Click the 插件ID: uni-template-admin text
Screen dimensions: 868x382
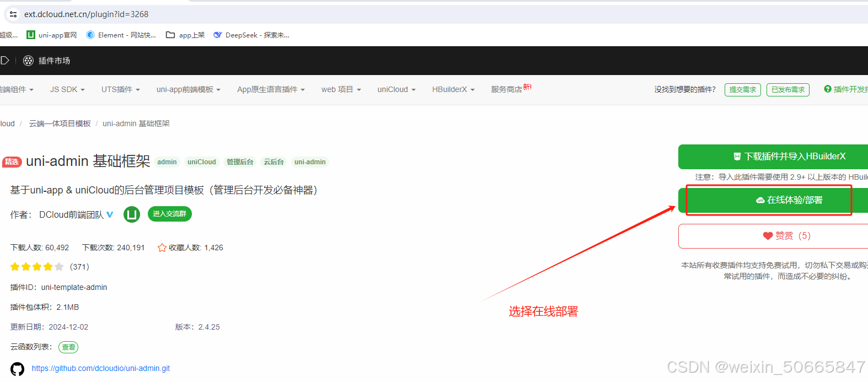[58, 287]
